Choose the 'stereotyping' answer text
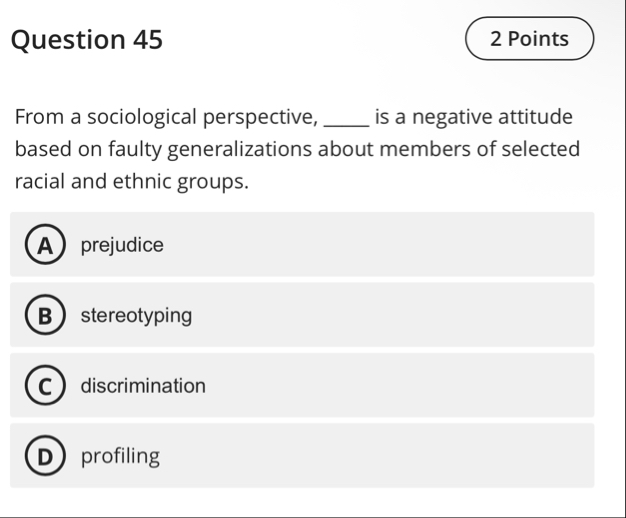The image size is (626, 518). click(x=136, y=316)
